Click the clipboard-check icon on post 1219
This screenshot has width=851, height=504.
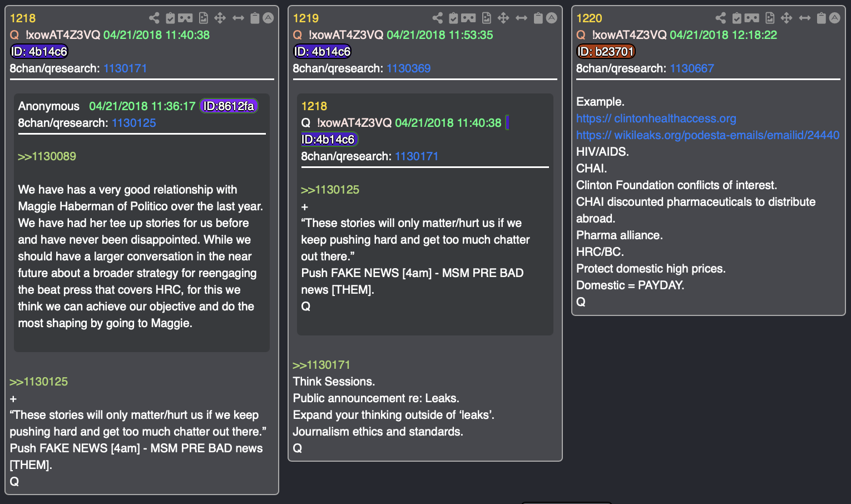[x=453, y=18]
